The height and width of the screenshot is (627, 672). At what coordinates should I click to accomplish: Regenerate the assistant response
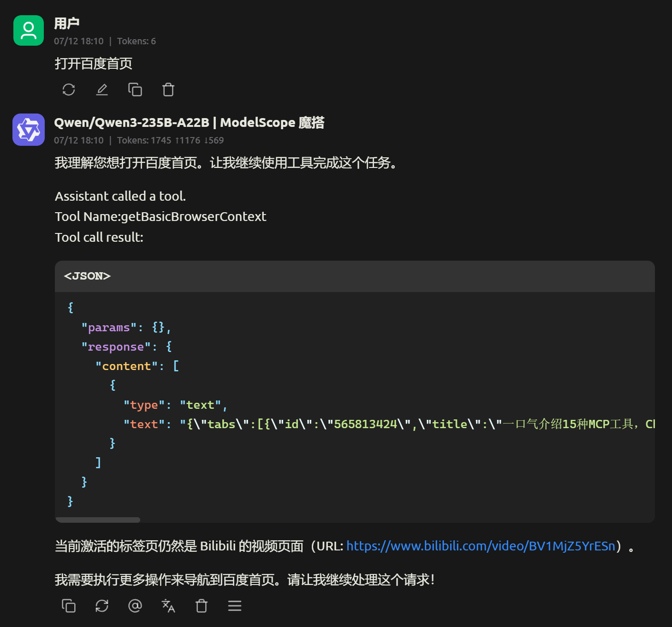click(101, 606)
